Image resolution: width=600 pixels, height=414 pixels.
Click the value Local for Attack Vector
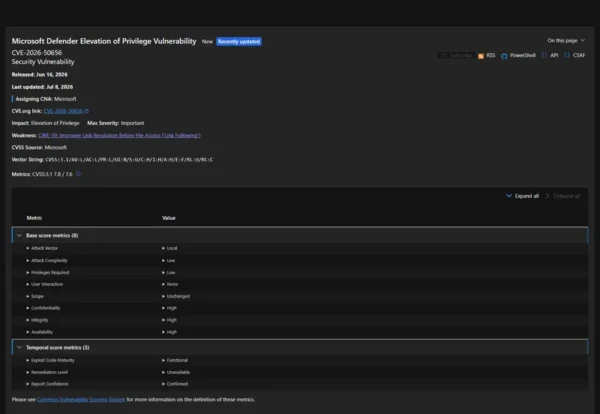coord(172,248)
